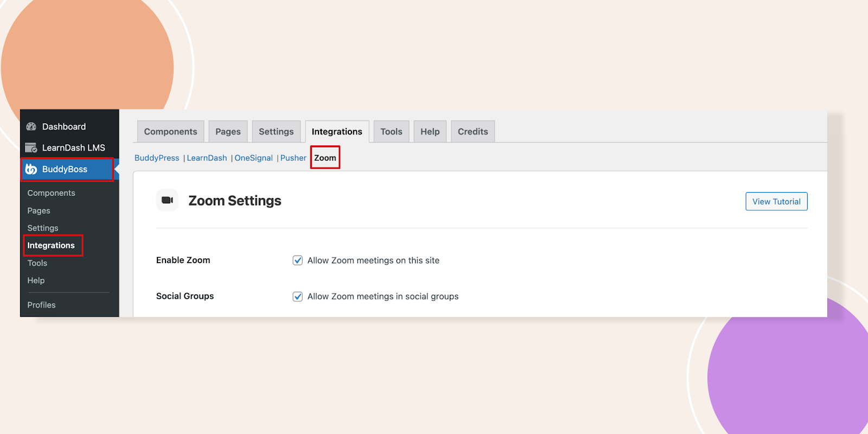Open the Pages tab

(x=228, y=131)
